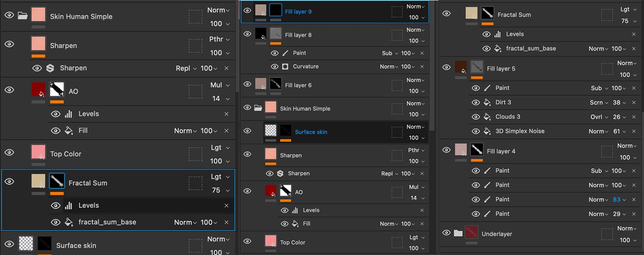
Task: Toggle visibility of 3D Simplex Noise
Action: 476,131
